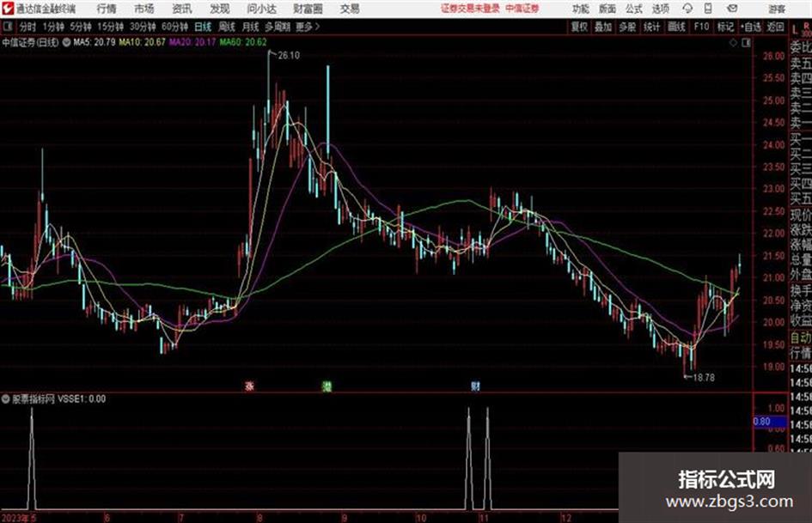The width and height of the screenshot is (812, 523).
Task: Click the VSSE1: 0.00 indicator value
Action: [82, 398]
